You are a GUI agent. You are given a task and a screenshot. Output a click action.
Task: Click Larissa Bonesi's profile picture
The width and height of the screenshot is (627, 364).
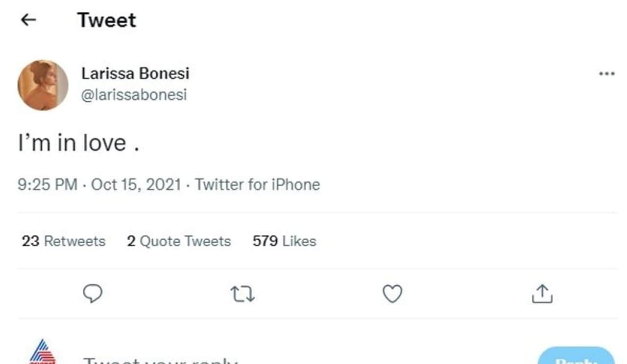tap(43, 85)
